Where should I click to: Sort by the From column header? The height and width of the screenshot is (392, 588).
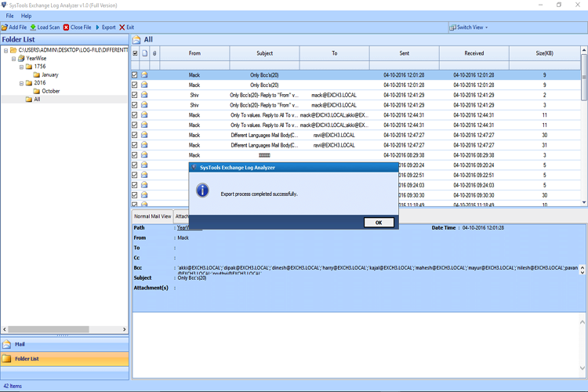[194, 53]
